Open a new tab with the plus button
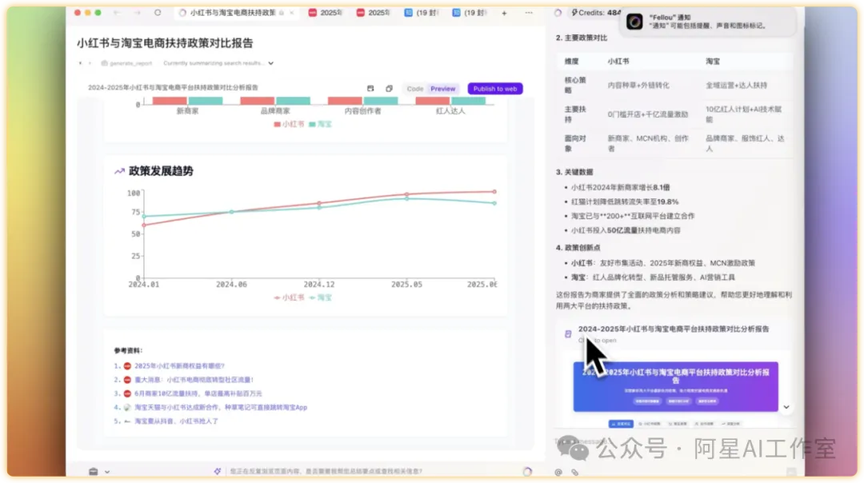864x483 pixels. tap(504, 13)
